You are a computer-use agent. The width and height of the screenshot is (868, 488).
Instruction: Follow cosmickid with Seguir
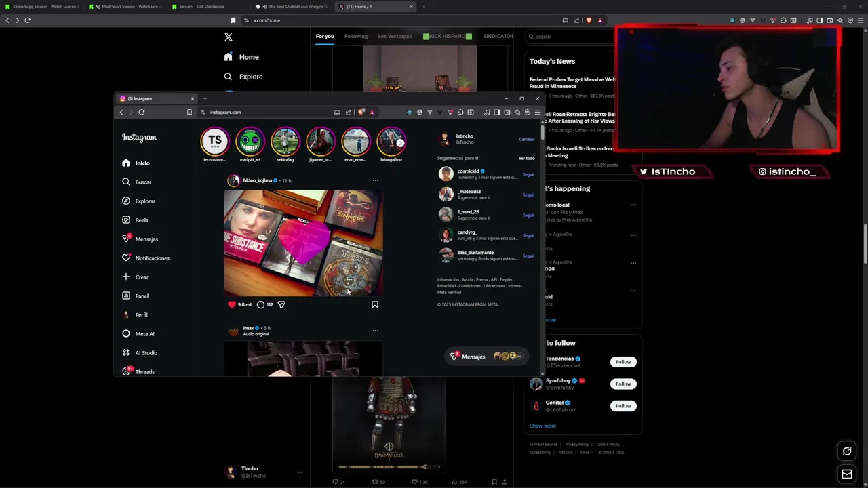coord(529,174)
